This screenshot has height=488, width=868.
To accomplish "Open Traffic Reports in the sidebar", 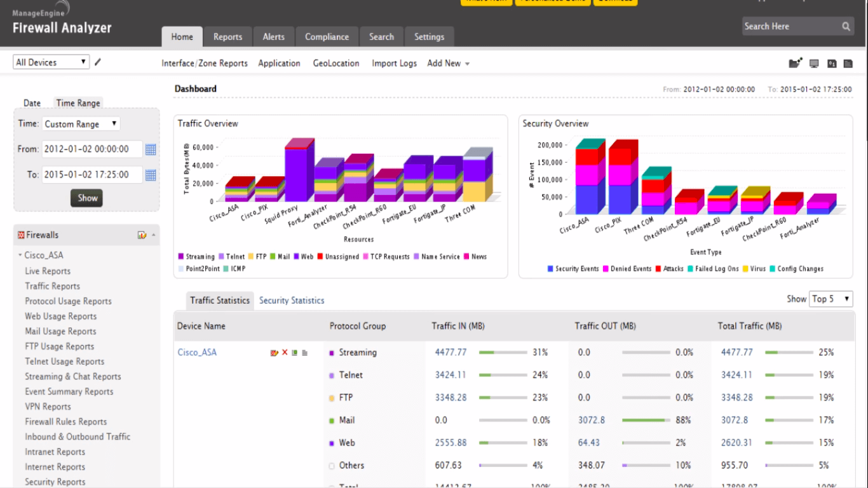I will pos(52,286).
